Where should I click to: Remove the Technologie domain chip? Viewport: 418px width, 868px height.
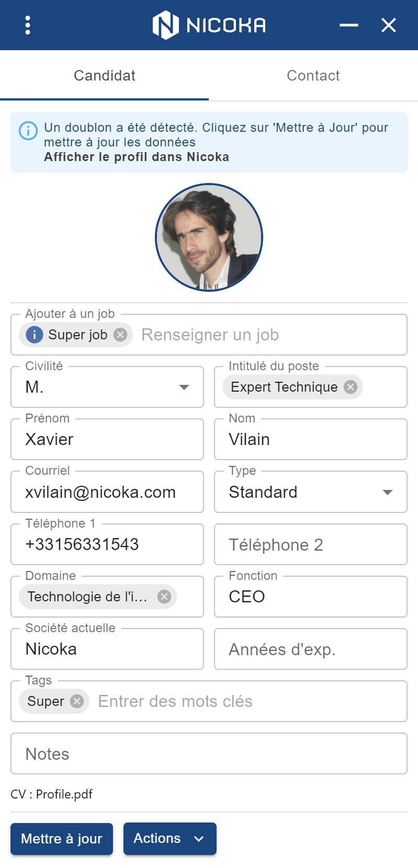click(x=164, y=597)
